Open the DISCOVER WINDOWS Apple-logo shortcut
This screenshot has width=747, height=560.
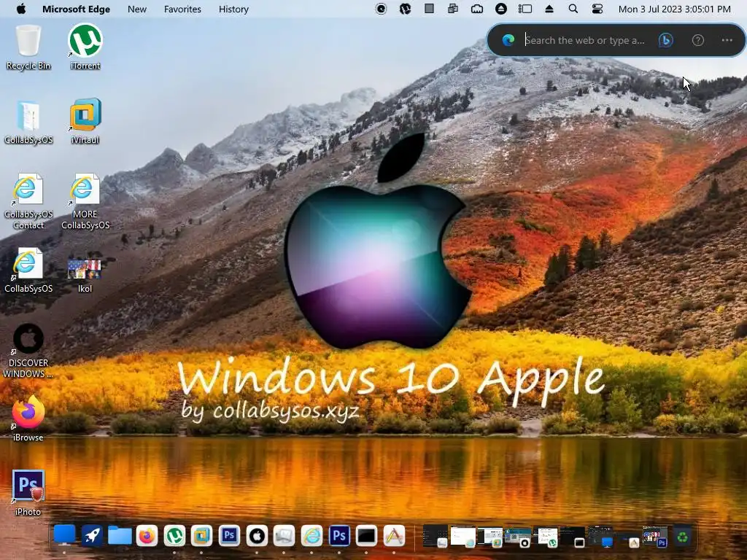coord(28,351)
